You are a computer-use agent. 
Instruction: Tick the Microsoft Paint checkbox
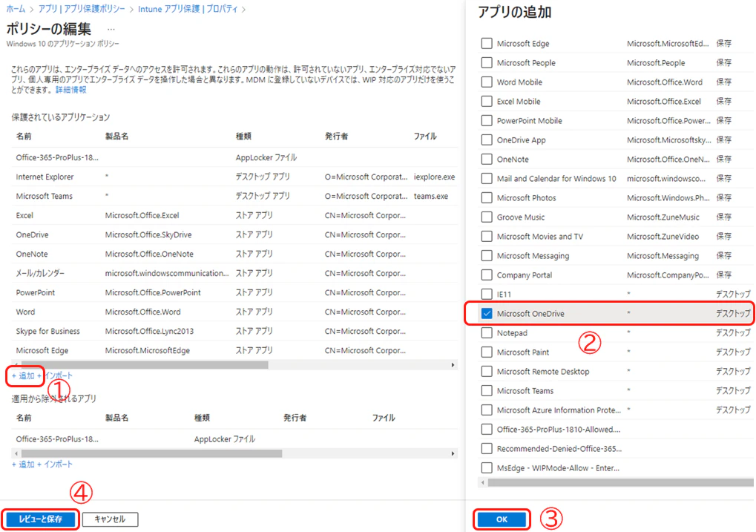[487, 352]
